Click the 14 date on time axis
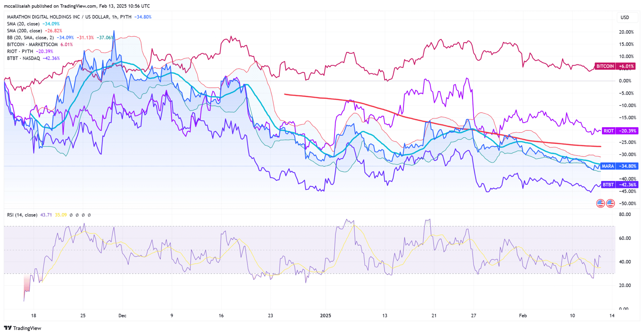644x335 pixels. pos(612,315)
